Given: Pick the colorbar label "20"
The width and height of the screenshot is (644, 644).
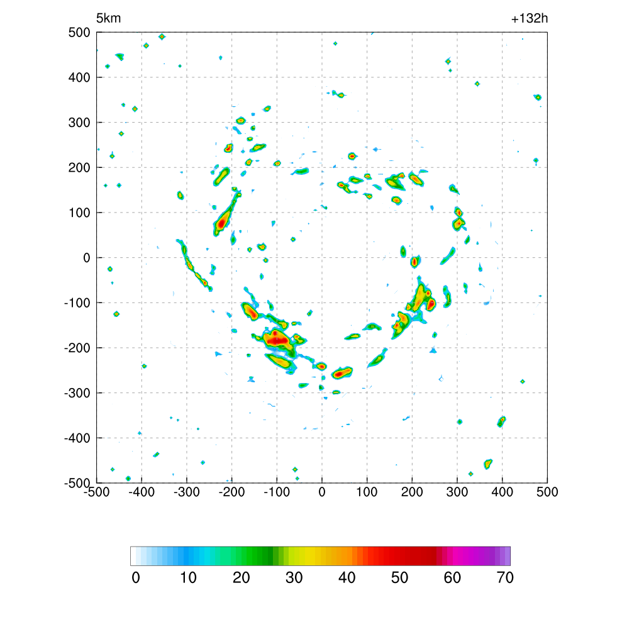Looking at the screenshot, I should [241, 578].
